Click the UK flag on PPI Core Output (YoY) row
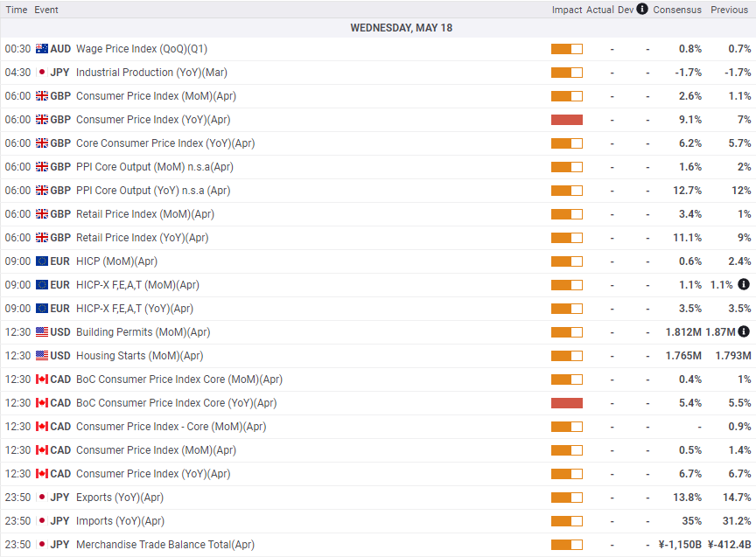This screenshot has height=557, width=756. (x=42, y=191)
